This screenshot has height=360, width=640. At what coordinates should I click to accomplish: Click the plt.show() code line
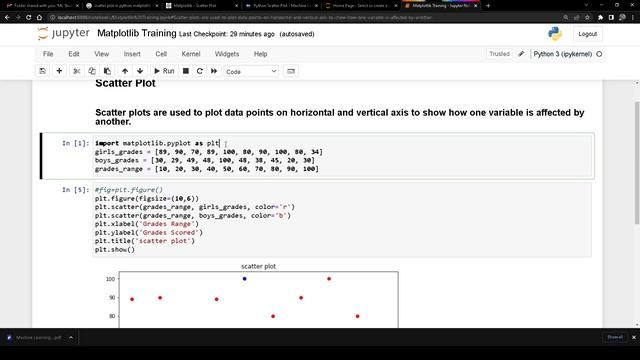(x=115, y=249)
